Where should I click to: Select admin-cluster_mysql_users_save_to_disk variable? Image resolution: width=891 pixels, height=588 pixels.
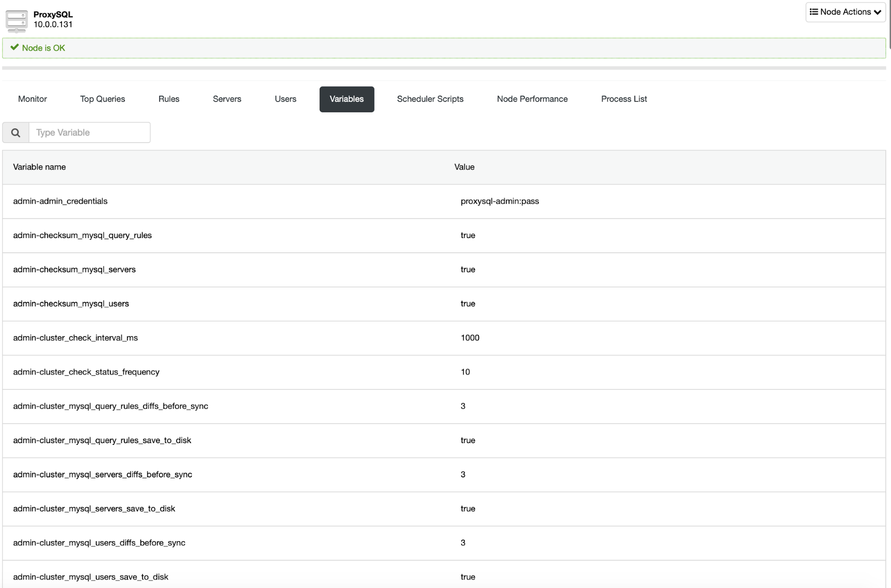(x=90, y=577)
